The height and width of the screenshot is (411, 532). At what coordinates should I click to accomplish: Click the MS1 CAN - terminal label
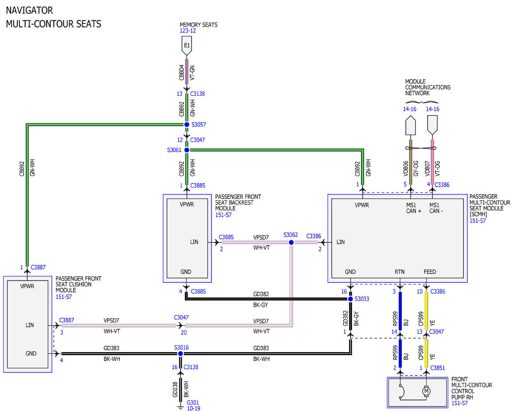click(436, 208)
